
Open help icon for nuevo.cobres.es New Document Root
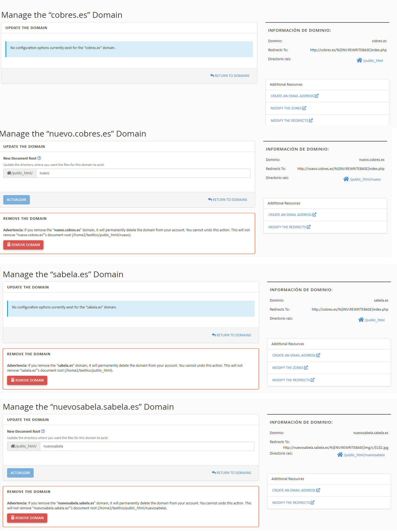[x=39, y=158]
